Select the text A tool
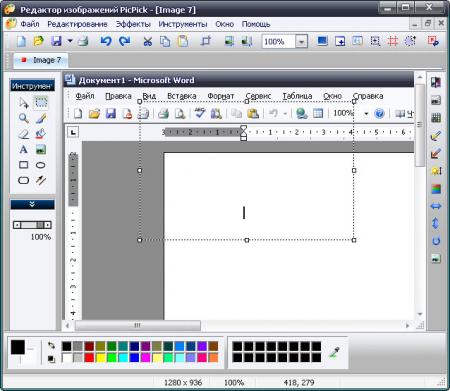 click(23, 149)
